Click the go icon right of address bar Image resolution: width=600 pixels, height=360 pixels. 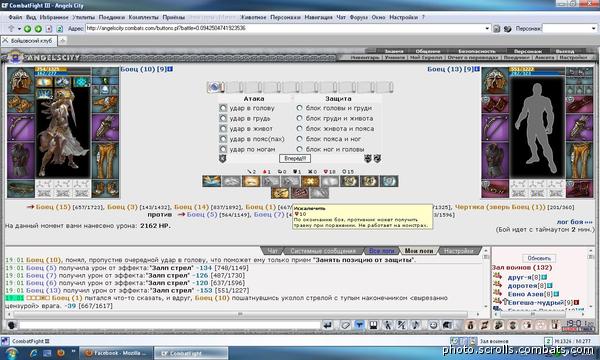pyautogui.click(x=496, y=29)
